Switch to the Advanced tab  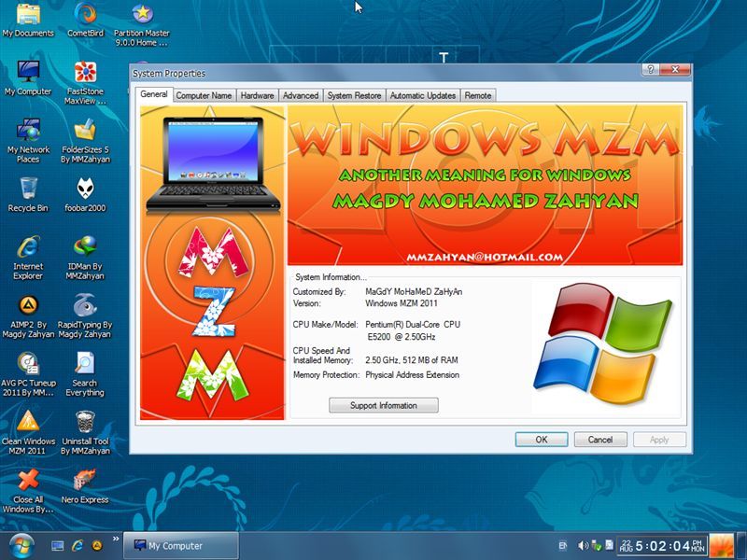point(301,96)
